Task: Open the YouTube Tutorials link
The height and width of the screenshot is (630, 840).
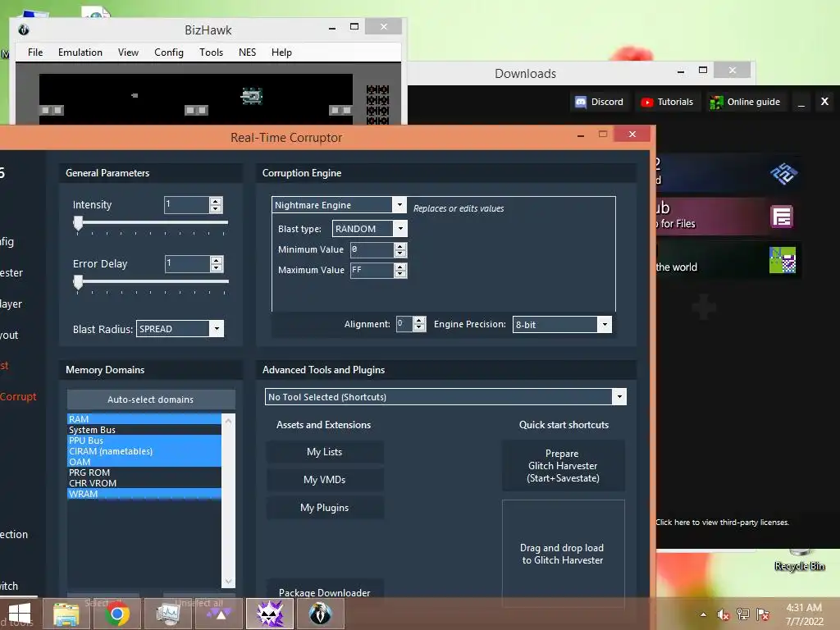Action: (668, 102)
